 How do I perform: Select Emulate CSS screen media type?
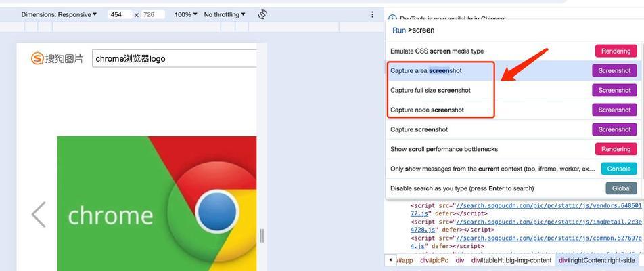point(515,51)
